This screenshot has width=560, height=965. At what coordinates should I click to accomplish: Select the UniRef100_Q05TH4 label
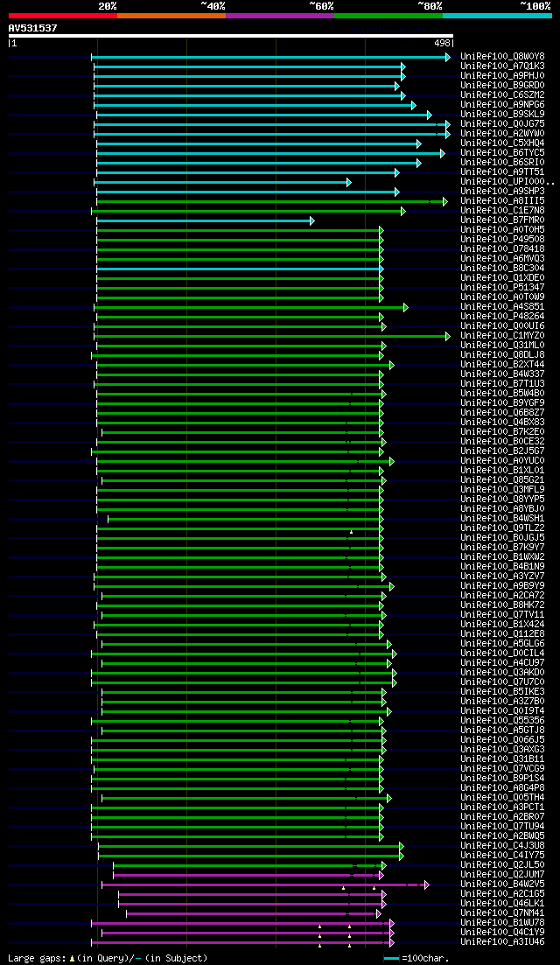click(x=502, y=798)
